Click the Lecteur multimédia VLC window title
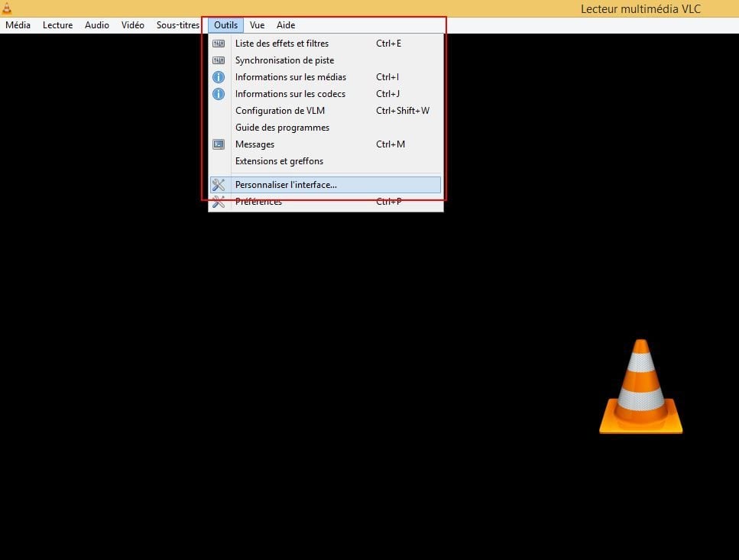This screenshot has height=560, width=739. [640, 9]
